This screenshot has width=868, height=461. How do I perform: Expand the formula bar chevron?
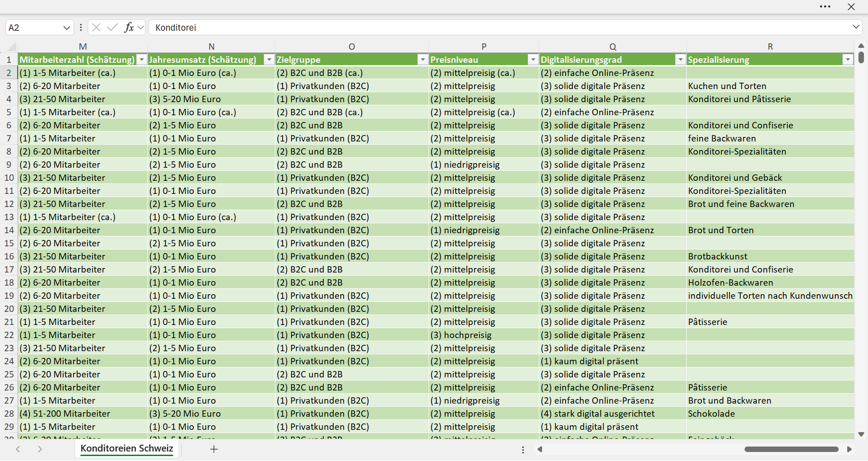coord(856,27)
